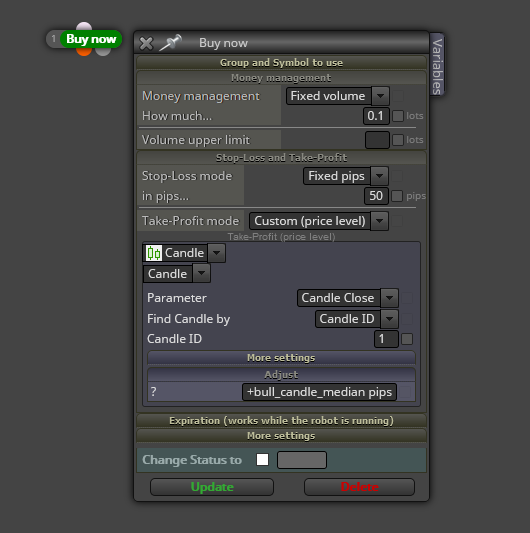
Task: Expand Group and Symbol to use section
Action: (281, 63)
